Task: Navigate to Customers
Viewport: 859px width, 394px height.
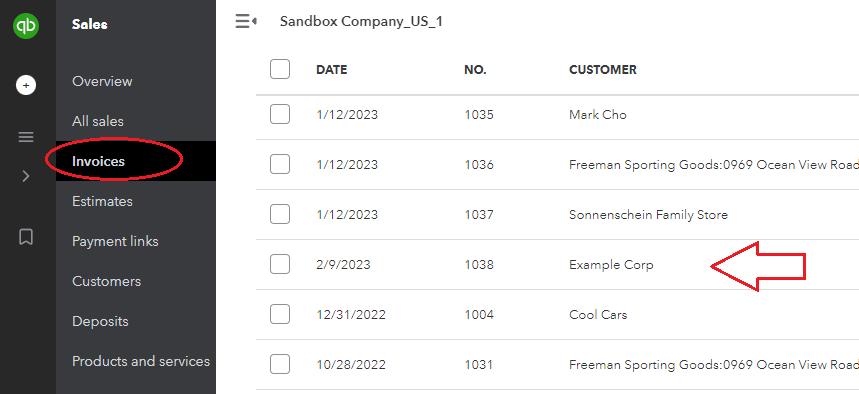Action: pyautogui.click(x=106, y=281)
